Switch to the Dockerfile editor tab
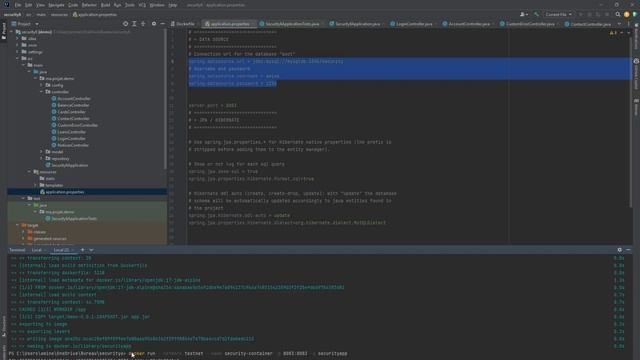 tap(183, 24)
